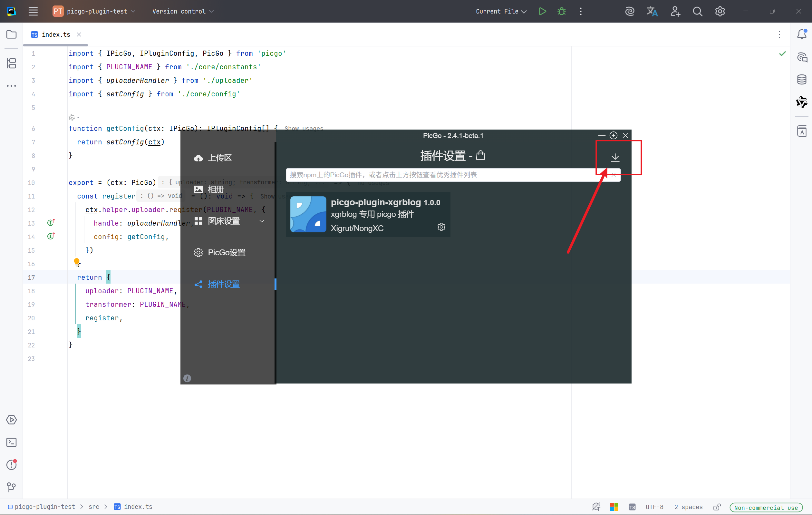The height and width of the screenshot is (515, 812).
Task: Expand the 图床设置 submenu chevron in PicGo
Action: click(x=261, y=221)
